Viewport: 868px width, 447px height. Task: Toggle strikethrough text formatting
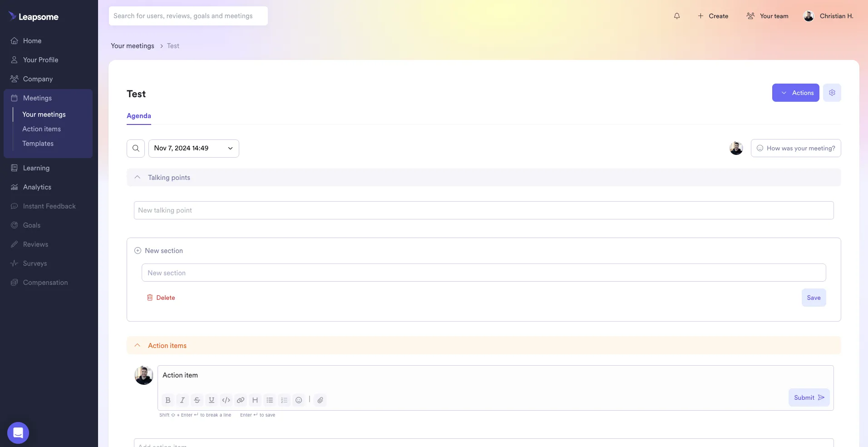coord(197,400)
